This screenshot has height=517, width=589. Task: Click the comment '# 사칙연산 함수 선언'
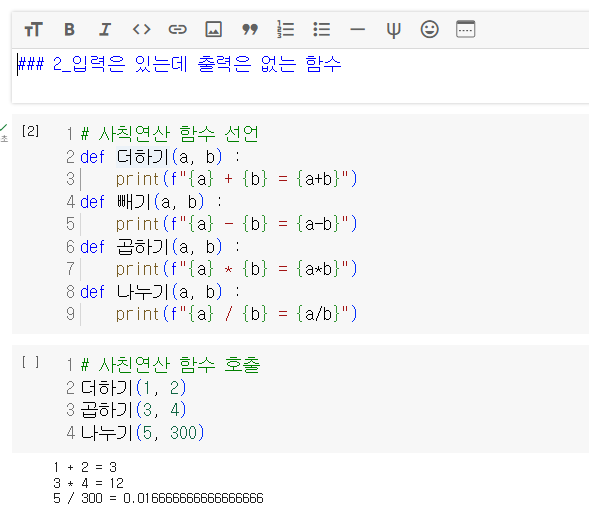(170, 134)
